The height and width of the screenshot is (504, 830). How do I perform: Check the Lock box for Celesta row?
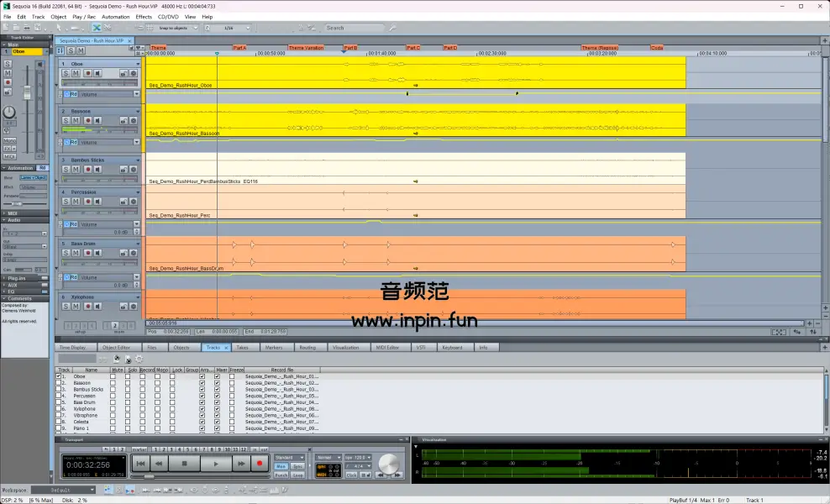tap(172, 422)
